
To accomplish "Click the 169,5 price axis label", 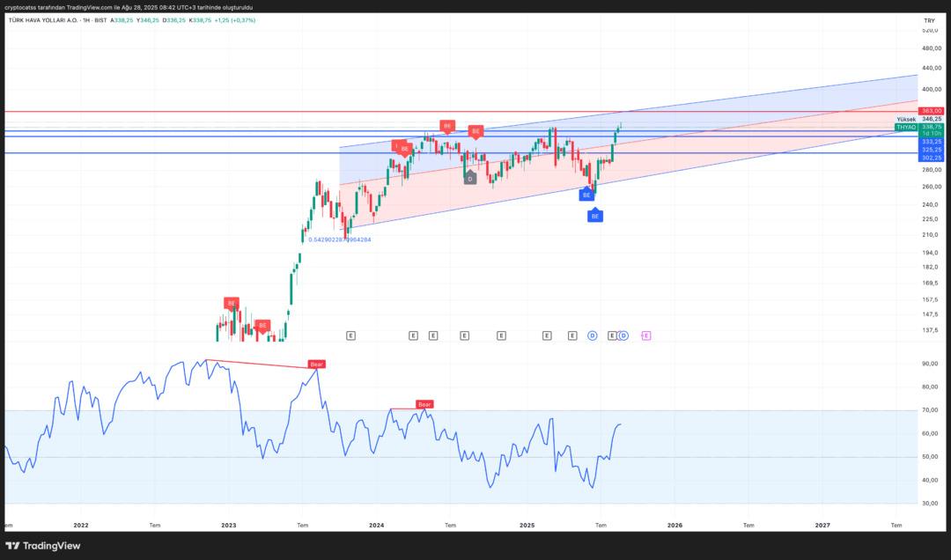I will 930,283.
